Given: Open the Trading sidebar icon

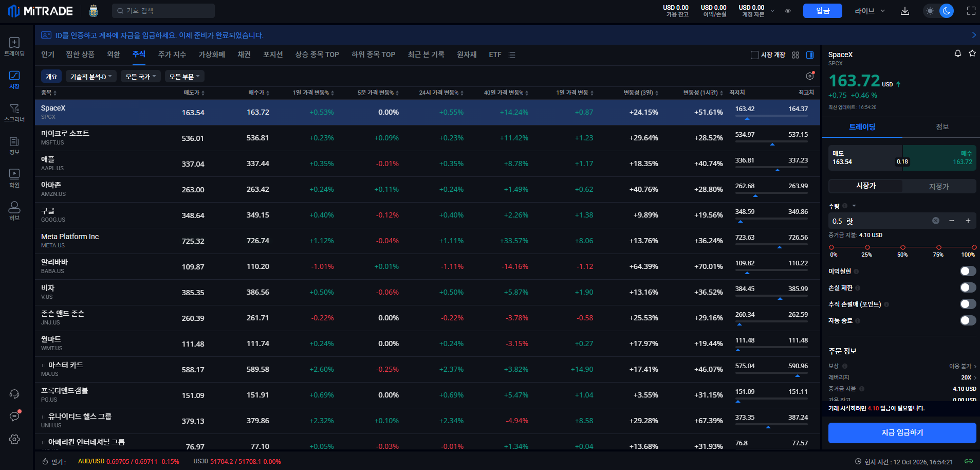Looking at the screenshot, I should 14,46.
